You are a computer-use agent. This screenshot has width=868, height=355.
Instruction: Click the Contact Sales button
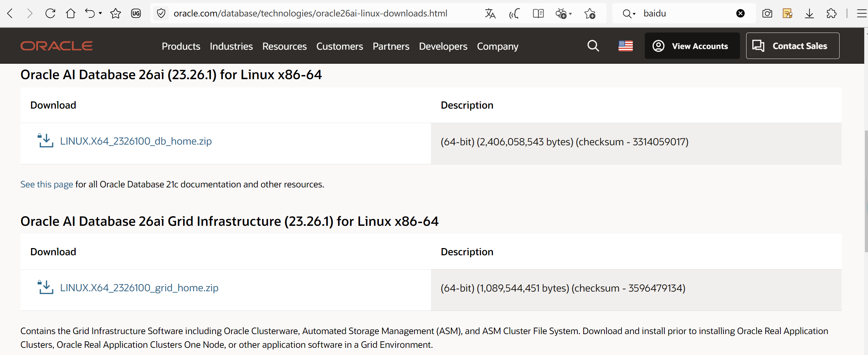click(792, 46)
